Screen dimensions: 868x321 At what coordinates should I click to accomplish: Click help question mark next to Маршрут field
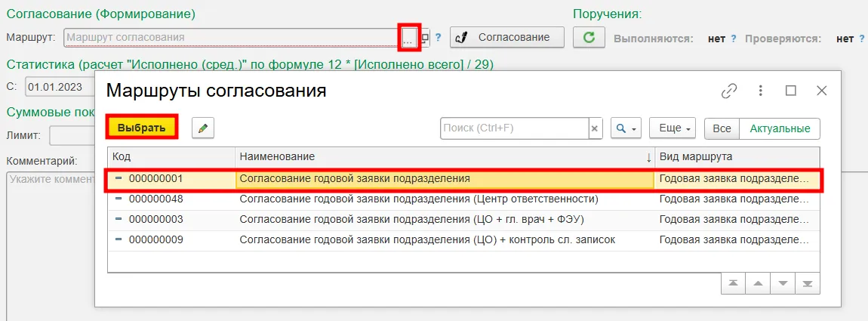(438, 38)
